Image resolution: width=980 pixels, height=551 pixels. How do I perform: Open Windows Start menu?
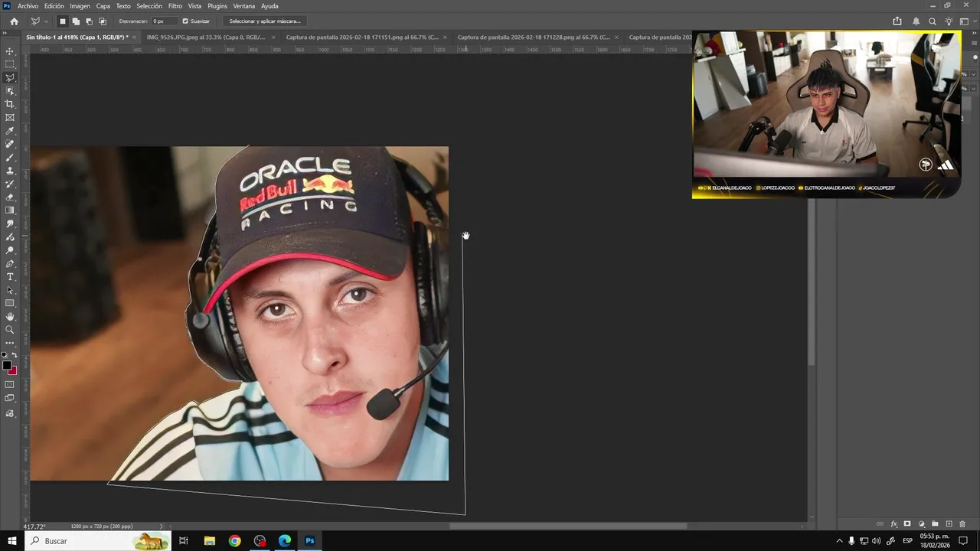point(11,541)
